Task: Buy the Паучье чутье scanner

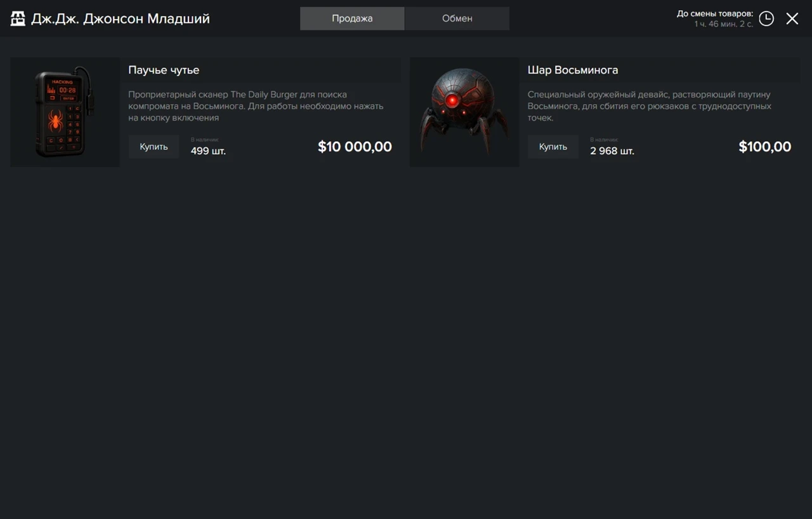Action: (154, 147)
